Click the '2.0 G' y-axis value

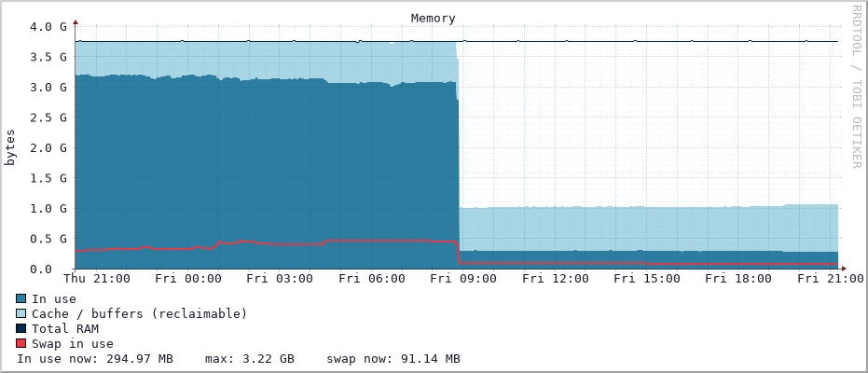(x=47, y=147)
